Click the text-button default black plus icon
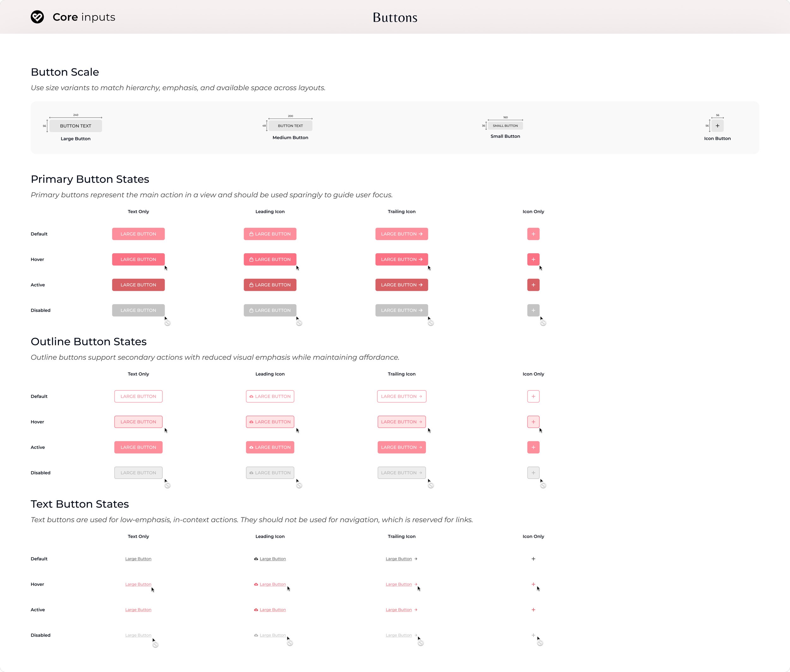The height and width of the screenshot is (672, 790). pos(533,559)
